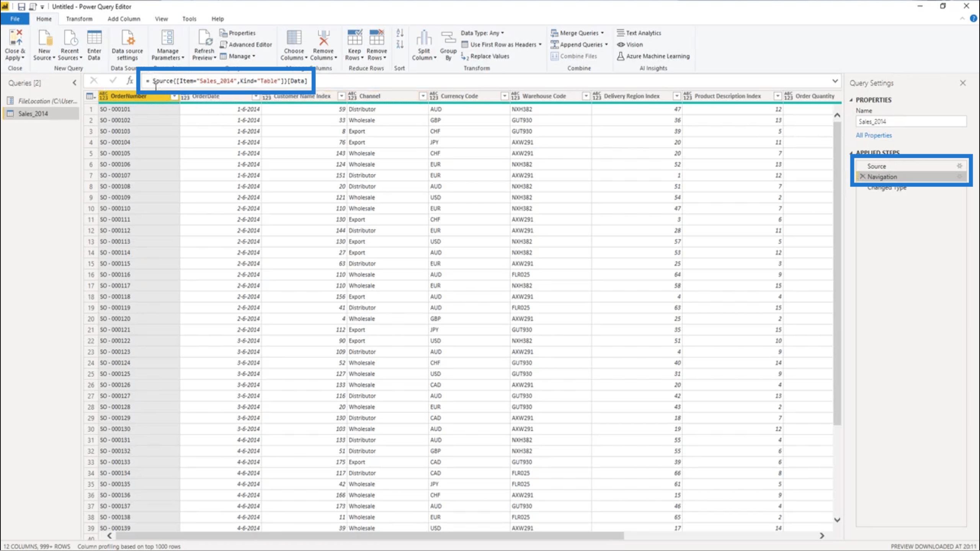Click the Navigation applied step

(x=883, y=176)
